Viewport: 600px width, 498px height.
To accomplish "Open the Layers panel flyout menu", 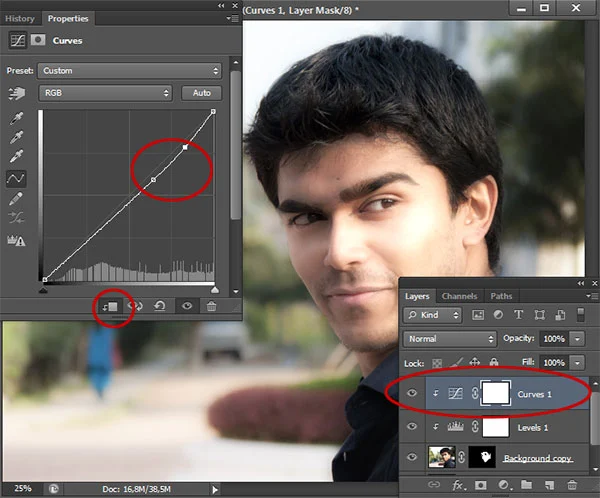I will pos(592,296).
